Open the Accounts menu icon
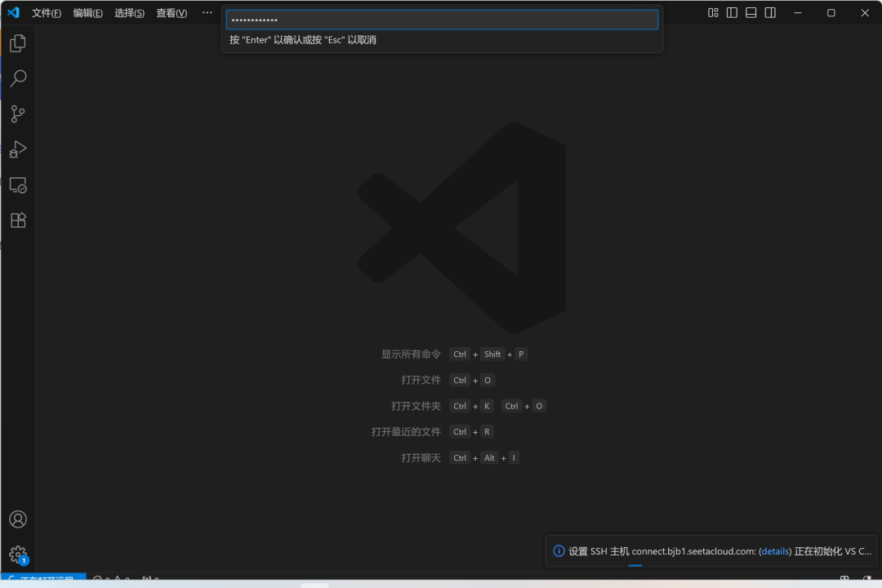This screenshot has width=882, height=588. coord(18,519)
